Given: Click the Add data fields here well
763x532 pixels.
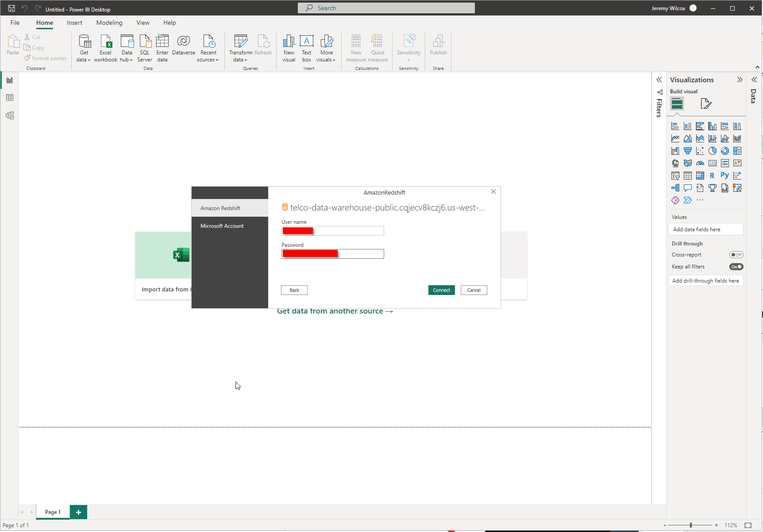Looking at the screenshot, I should coord(706,230).
